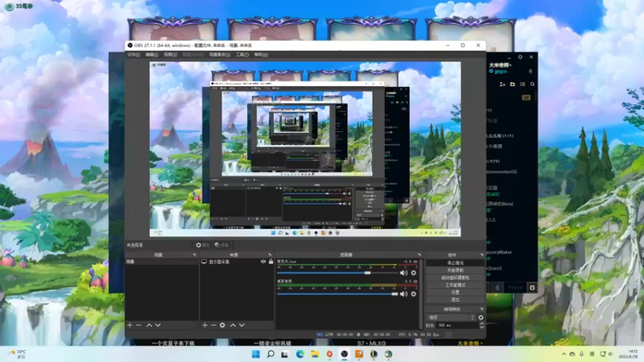Mute 桌面音频 speaker icon in mixer
644x362 pixels.
[x=404, y=294]
